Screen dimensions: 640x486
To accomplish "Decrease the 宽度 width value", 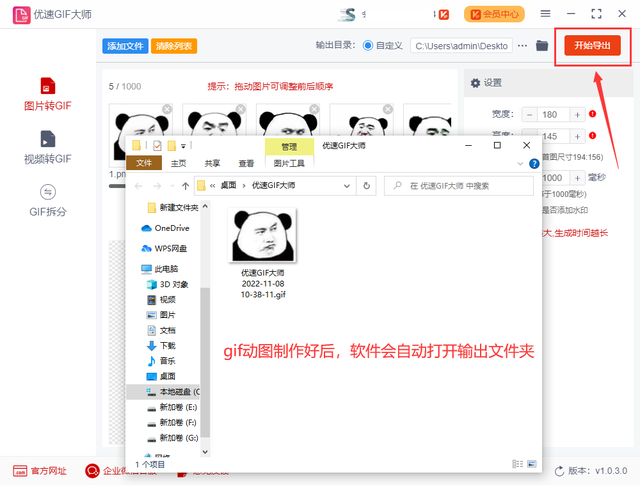I will pos(529,115).
